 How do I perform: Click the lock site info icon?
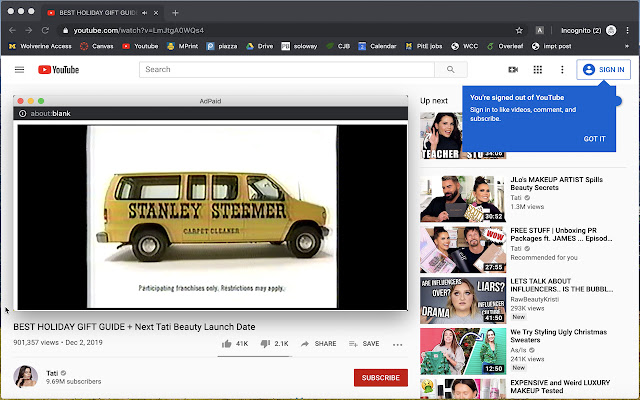tap(65, 30)
